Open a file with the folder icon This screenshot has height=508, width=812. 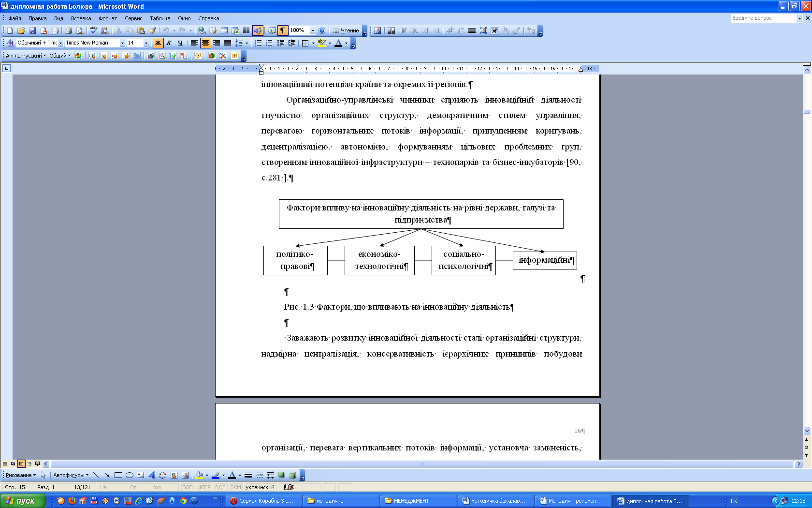coord(21,30)
